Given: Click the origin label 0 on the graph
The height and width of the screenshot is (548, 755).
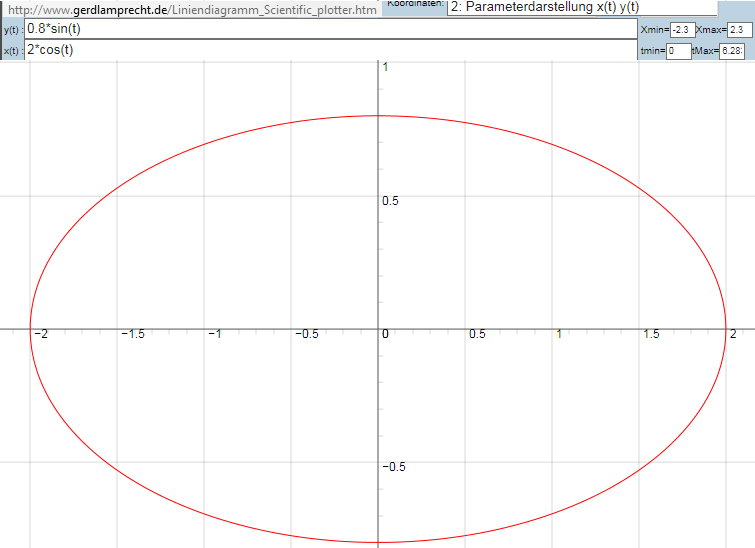Looking at the screenshot, I should pyautogui.click(x=385, y=334).
